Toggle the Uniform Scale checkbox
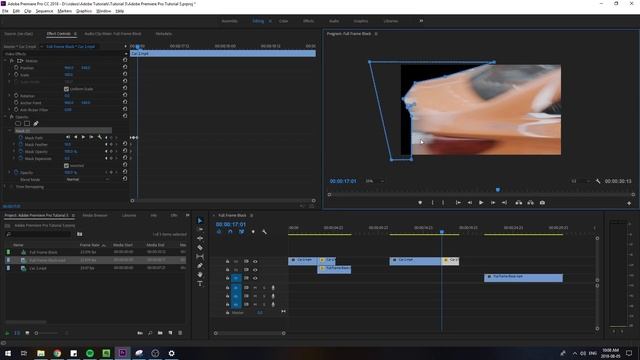The image size is (640, 360). tap(66, 89)
